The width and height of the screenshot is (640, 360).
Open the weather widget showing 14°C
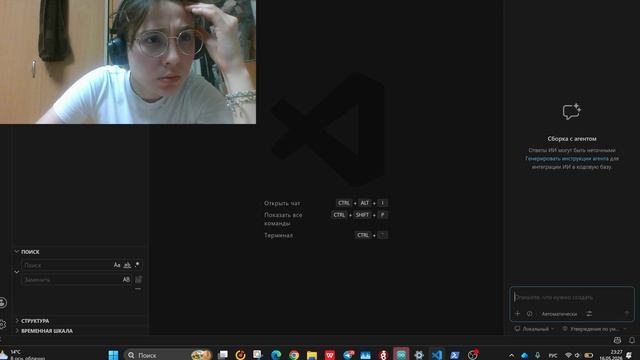tap(22, 355)
